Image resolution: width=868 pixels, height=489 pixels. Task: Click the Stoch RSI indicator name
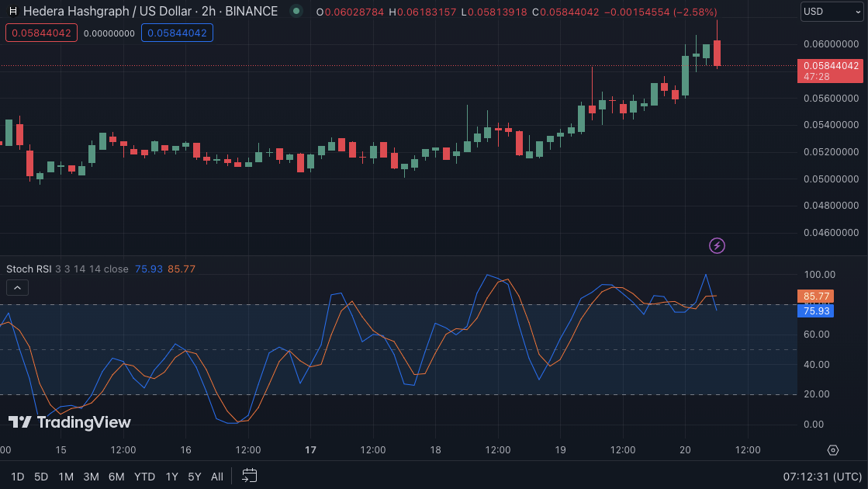coord(29,269)
